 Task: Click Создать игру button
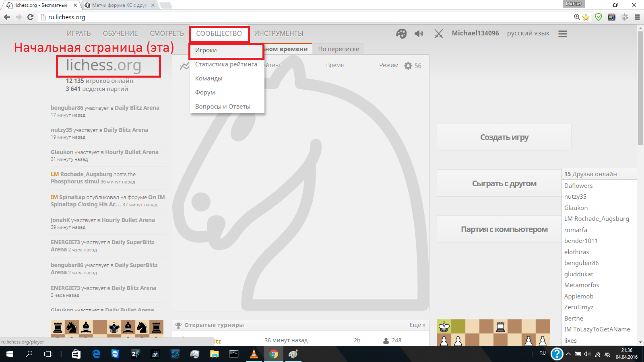click(x=504, y=137)
